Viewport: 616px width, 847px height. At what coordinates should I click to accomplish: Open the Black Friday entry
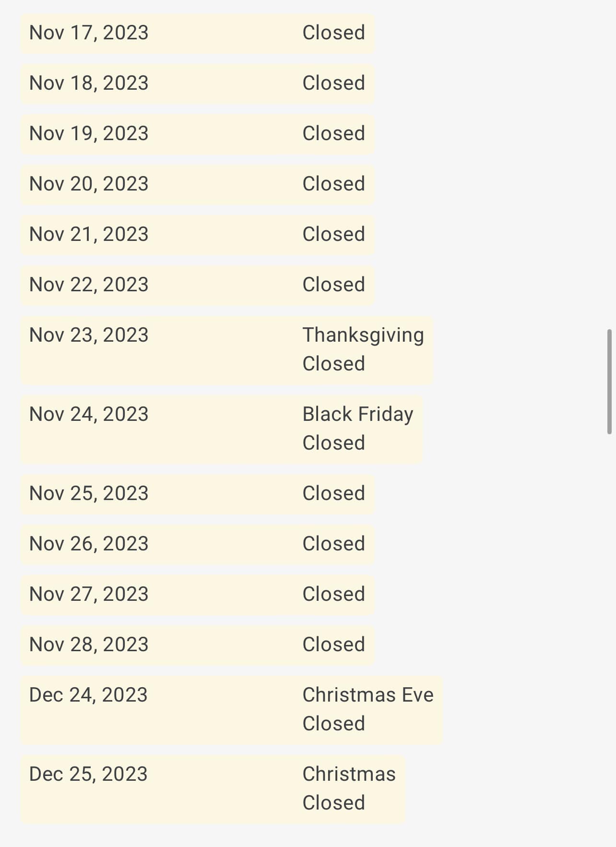358,414
